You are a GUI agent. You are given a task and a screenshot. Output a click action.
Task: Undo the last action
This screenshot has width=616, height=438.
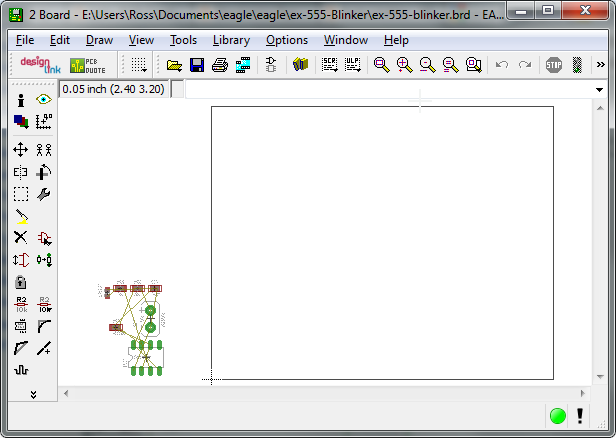tap(502, 65)
